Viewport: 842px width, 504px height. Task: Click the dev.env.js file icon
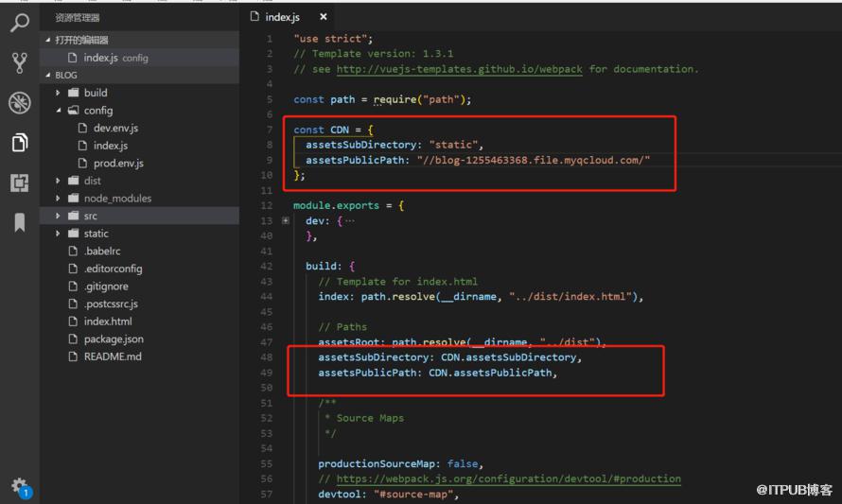point(82,128)
